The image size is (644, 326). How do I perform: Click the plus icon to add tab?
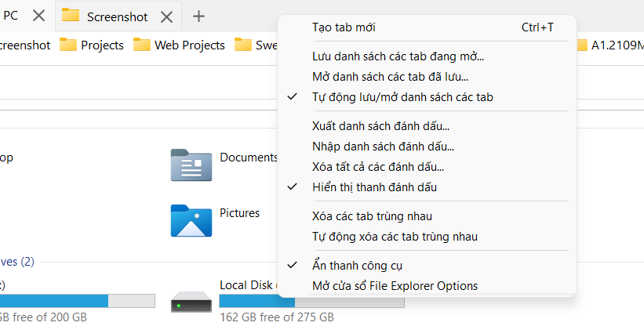[199, 16]
